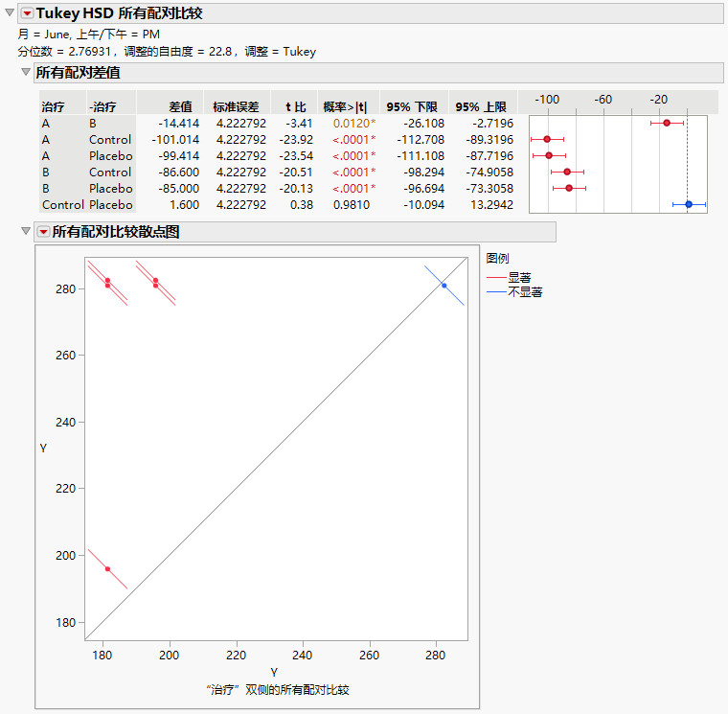Screen dimensions: 728x714
Task: Click the “治疗”双侧的所有配对比较 caption
Action: pyautogui.click(x=277, y=690)
